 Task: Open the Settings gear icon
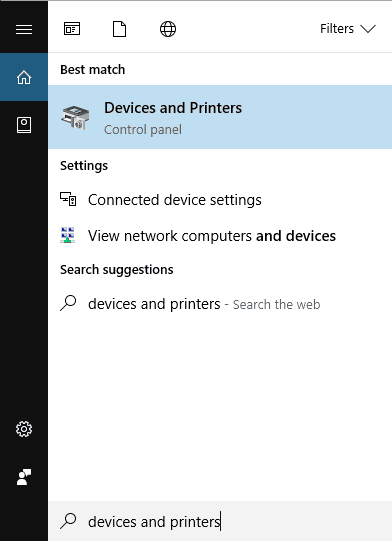[x=24, y=429]
